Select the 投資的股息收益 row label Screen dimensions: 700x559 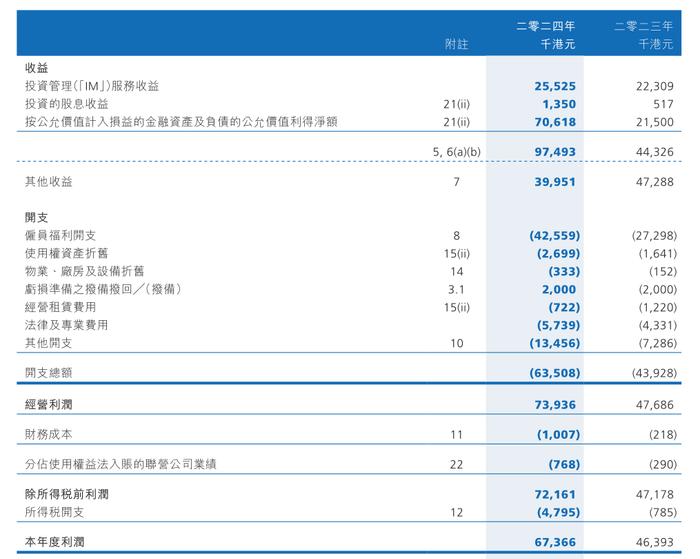pos(67,104)
